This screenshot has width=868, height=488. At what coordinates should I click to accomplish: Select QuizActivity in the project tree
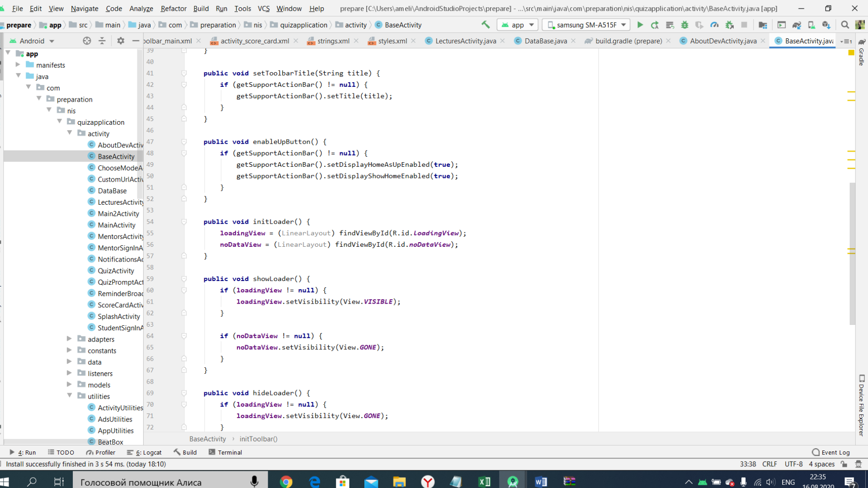click(116, 271)
